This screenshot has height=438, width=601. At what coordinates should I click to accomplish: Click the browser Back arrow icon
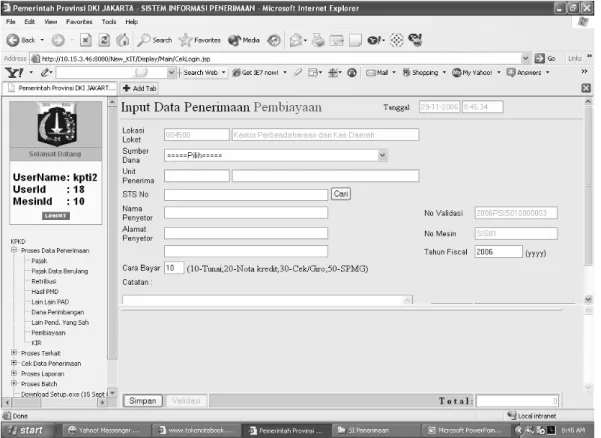pyautogui.click(x=13, y=40)
